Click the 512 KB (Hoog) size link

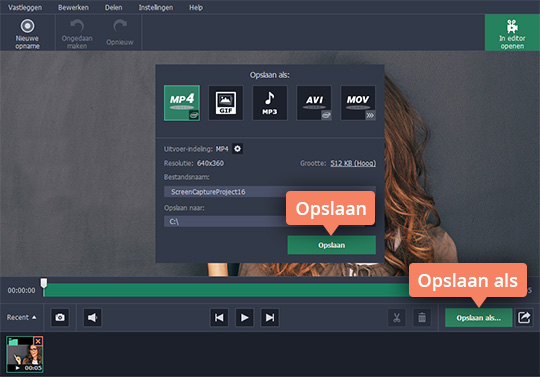[x=353, y=163]
